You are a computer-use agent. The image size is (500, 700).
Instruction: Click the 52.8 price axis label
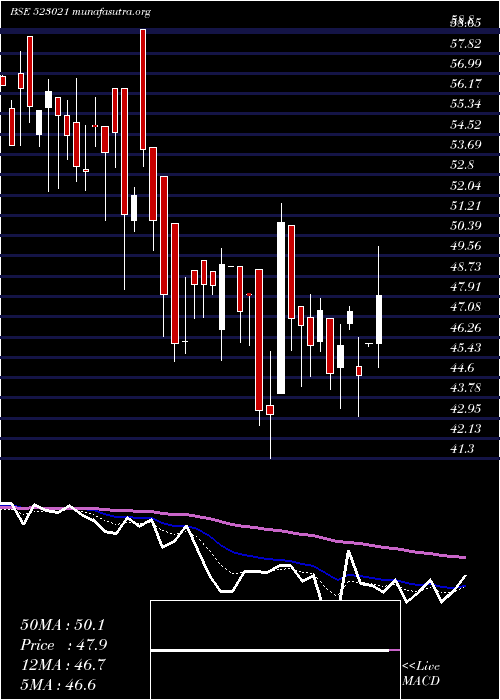click(462, 165)
